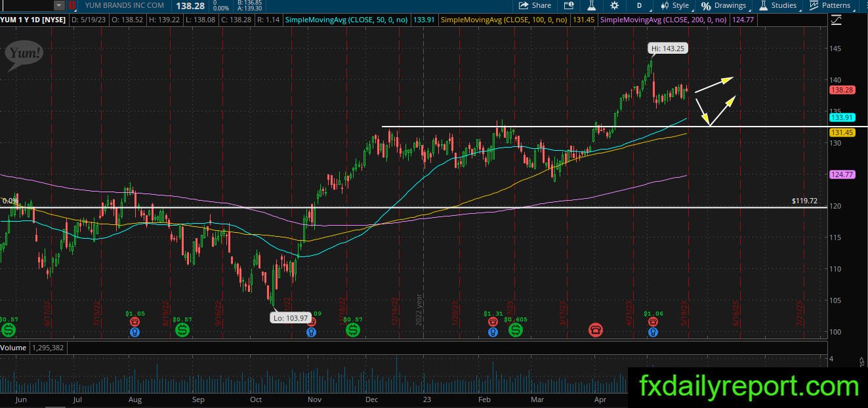Click the early November earnings phone icon

click(312, 322)
